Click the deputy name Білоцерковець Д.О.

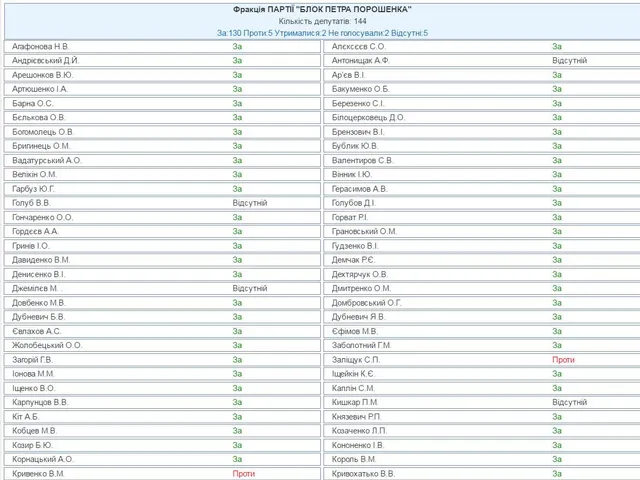(368, 117)
